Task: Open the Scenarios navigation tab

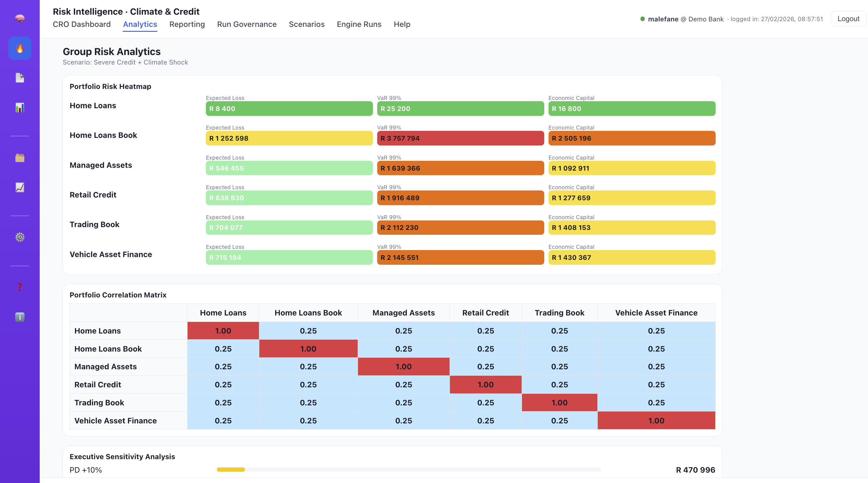Action: pyautogui.click(x=307, y=24)
